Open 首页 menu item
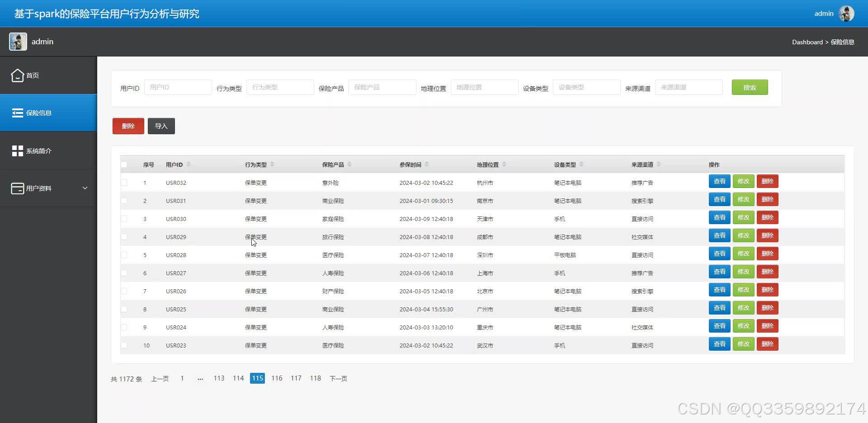This screenshot has width=868, height=423. click(48, 75)
